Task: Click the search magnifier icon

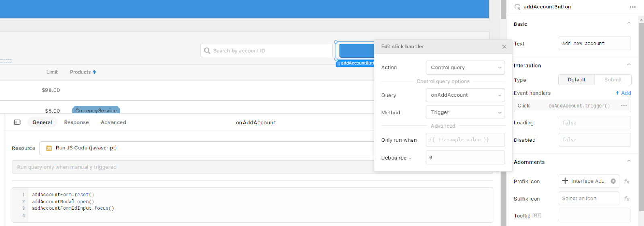Action: pos(207,51)
